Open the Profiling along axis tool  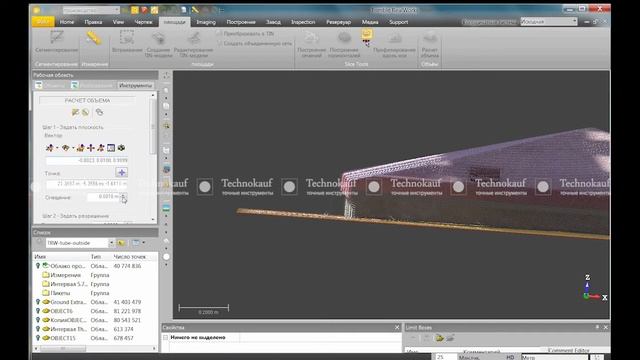tap(394, 44)
